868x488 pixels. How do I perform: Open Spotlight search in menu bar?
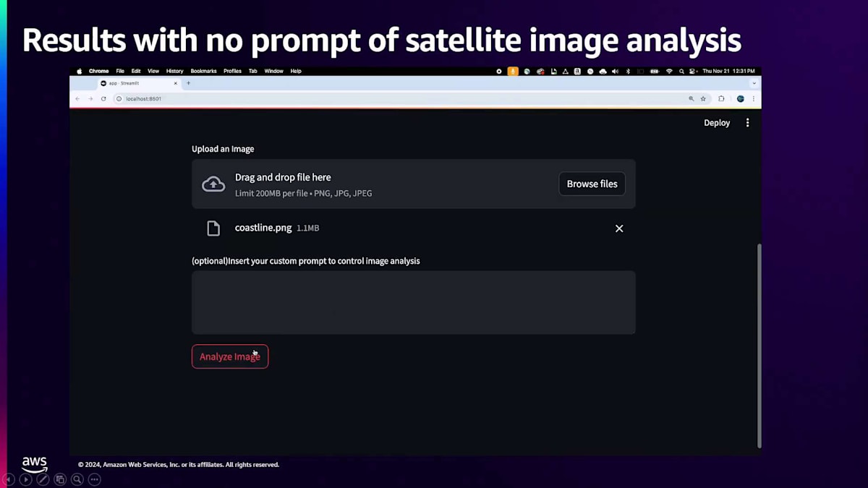(x=681, y=72)
